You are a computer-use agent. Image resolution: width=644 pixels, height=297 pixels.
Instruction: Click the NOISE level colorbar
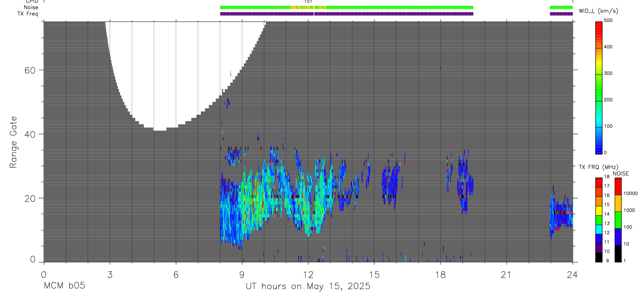click(618, 219)
